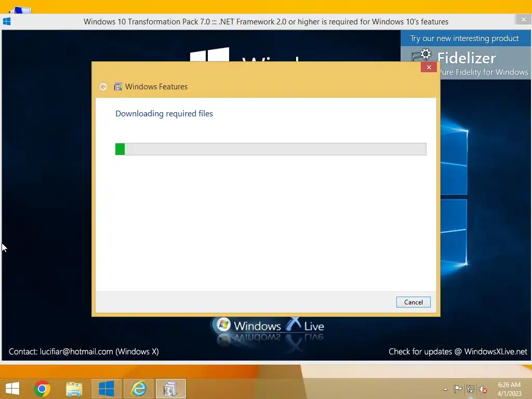Click the Windows logo in title bar

point(7,21)
